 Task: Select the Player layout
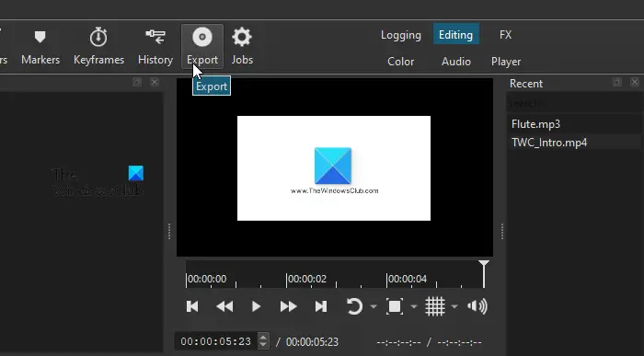click(x=506, y=62)
